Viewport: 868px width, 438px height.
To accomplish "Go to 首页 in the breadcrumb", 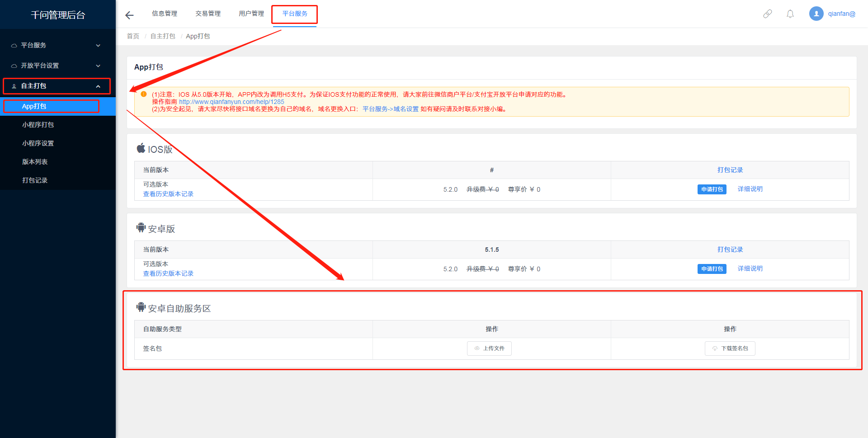I will [133, 36].
